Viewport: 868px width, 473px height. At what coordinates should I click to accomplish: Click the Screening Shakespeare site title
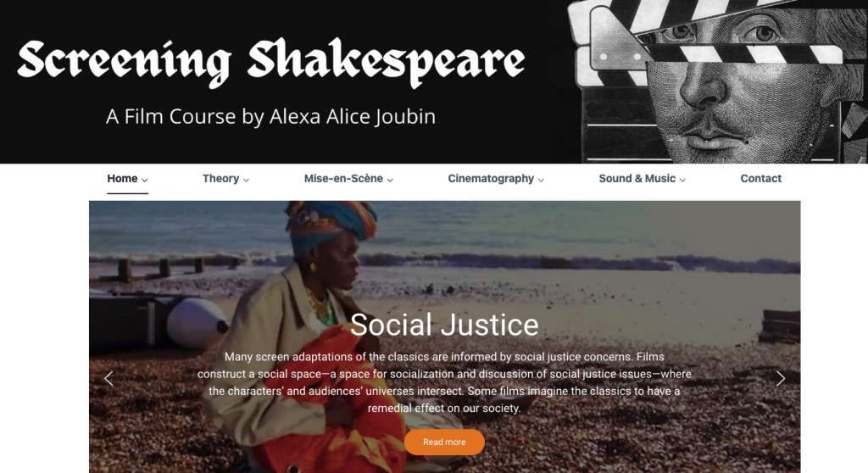[x=271, y=62]
